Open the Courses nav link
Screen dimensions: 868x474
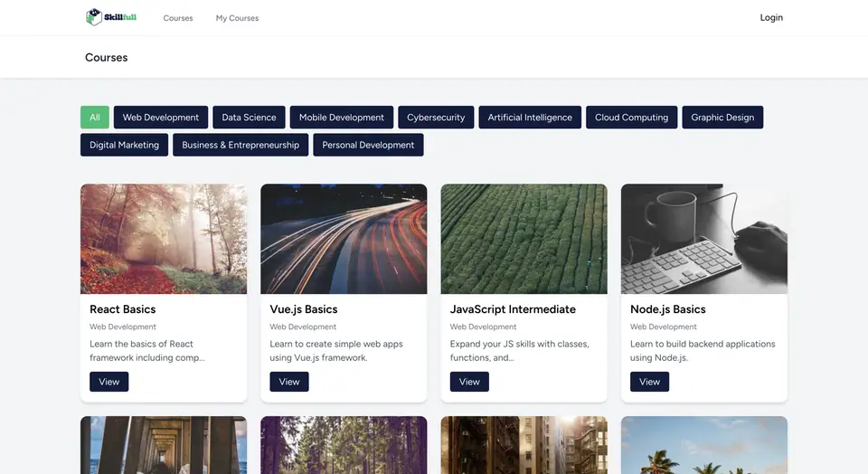pyautogui.click(x=178, y=18)
